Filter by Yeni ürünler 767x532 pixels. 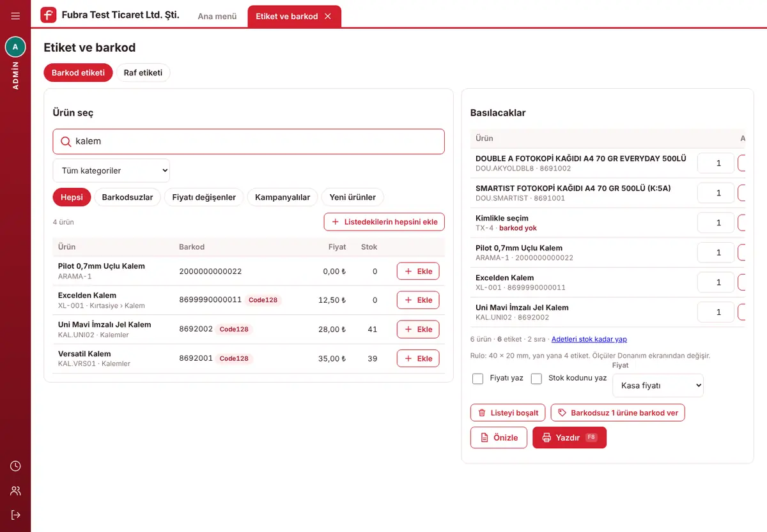[352, 197]
